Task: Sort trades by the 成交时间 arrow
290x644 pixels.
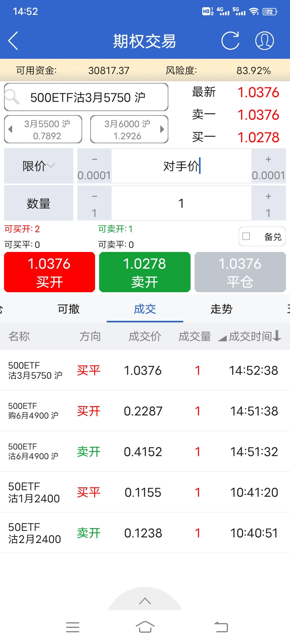Action: 277,336
